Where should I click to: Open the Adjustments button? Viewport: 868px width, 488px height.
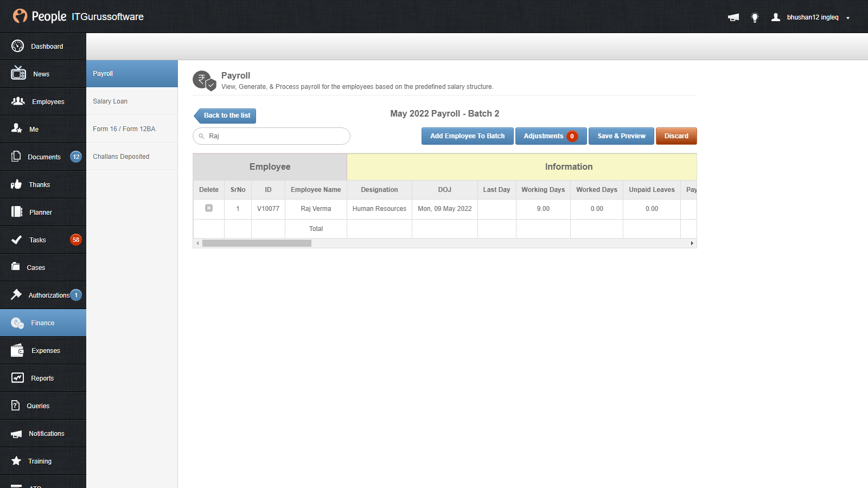pyautogui.click(x=551, y=136)
